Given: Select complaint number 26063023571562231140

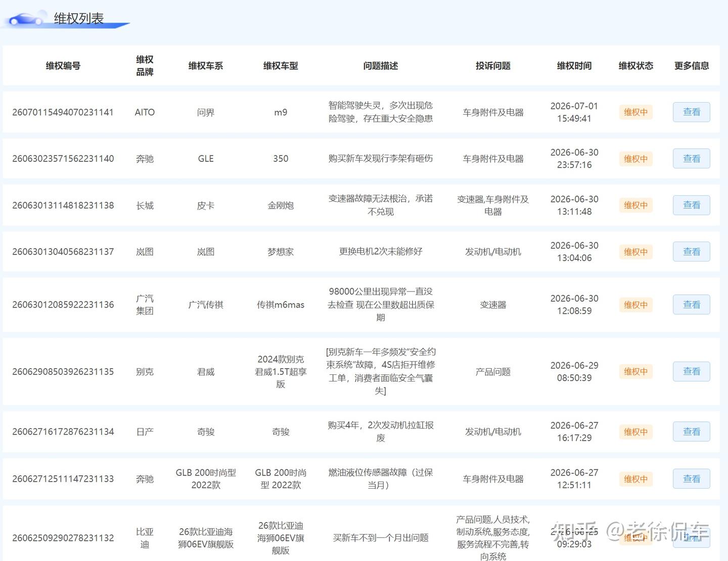Looking at the screenshot, I should point(63,159).
